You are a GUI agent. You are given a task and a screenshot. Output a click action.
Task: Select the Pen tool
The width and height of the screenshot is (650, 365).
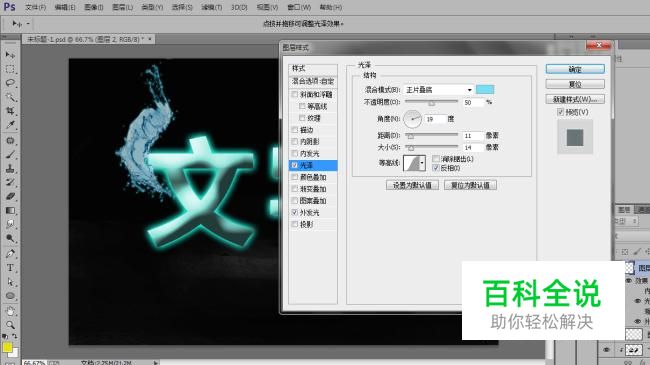(x=10, y=254)
